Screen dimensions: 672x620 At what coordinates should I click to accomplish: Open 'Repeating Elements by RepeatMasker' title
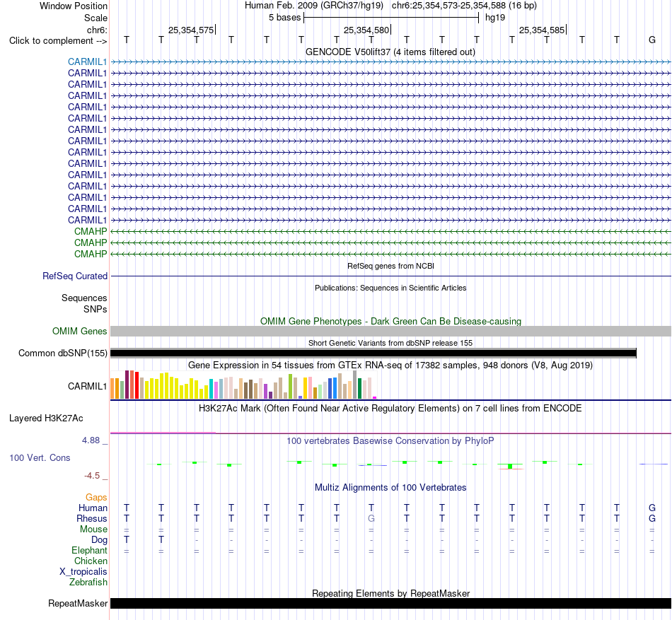coord(390,593)
